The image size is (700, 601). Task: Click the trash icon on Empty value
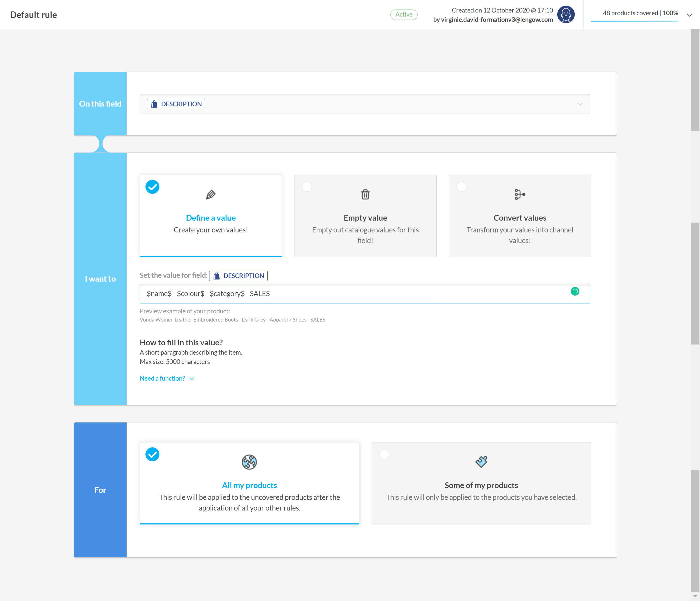pos(365,195)
